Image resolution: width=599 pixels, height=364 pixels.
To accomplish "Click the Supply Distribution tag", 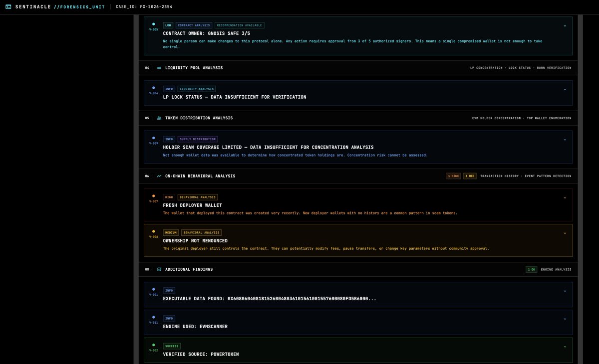I will tap(198, 140).
